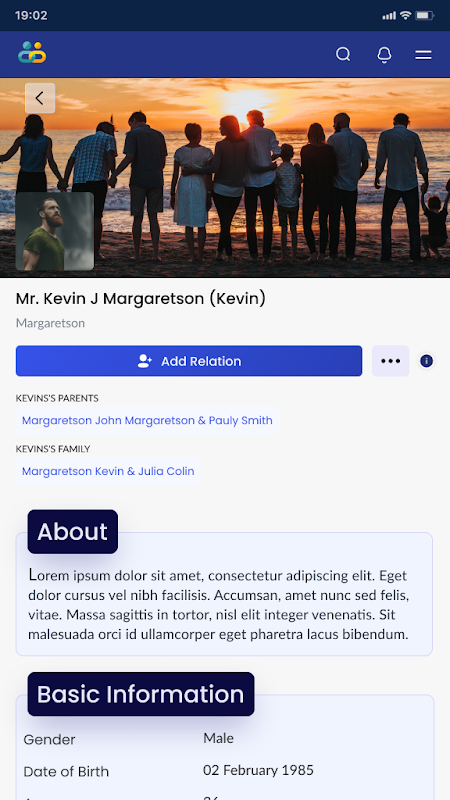The image size is (450, 800).
Task: Open Margaretson Kevin & Julia Colin link
Action: pyautogui.click(x=108, y=471)
